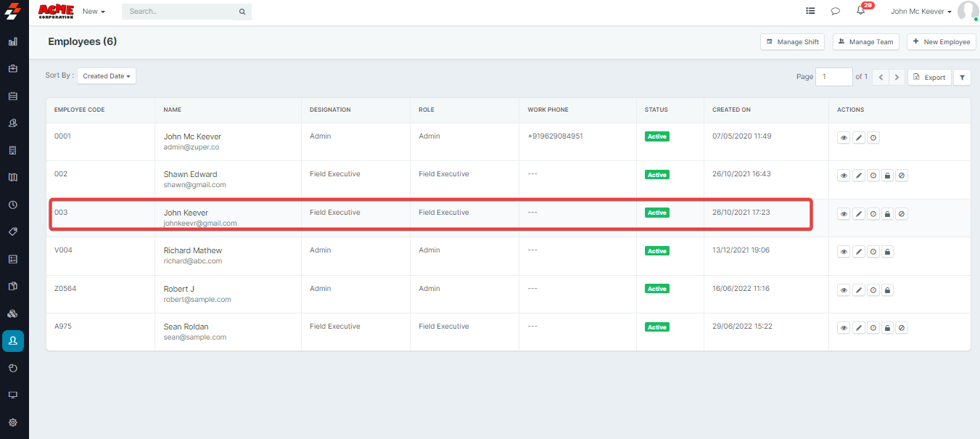Click the block icon for Sean Roldan
The height and width of the screenshot is (439, 980).
coord(902,328)
